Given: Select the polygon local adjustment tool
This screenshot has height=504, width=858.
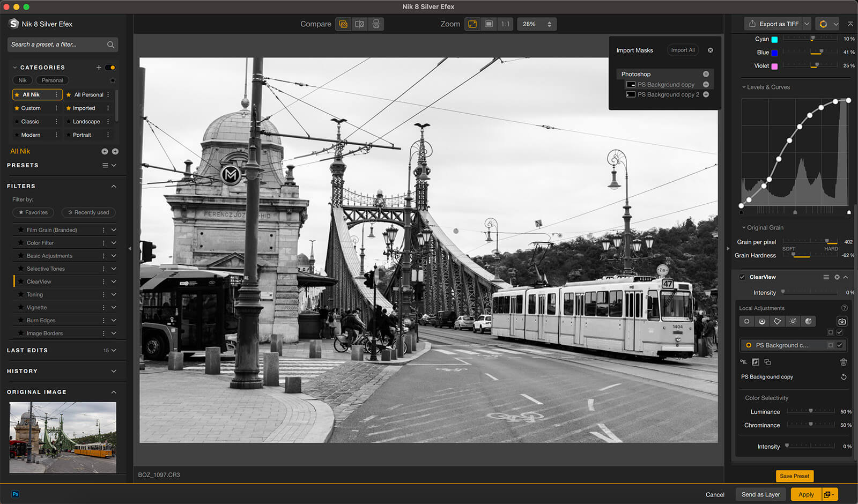Looking at the screenshot, I should coord(778,321).
